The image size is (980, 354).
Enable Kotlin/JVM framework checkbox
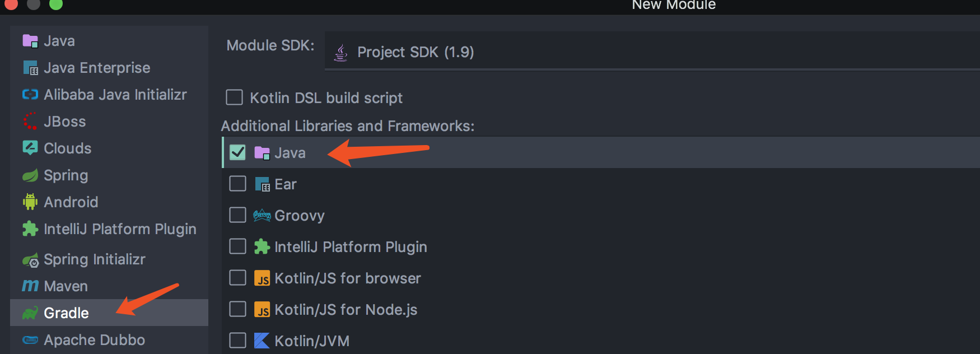237,341
